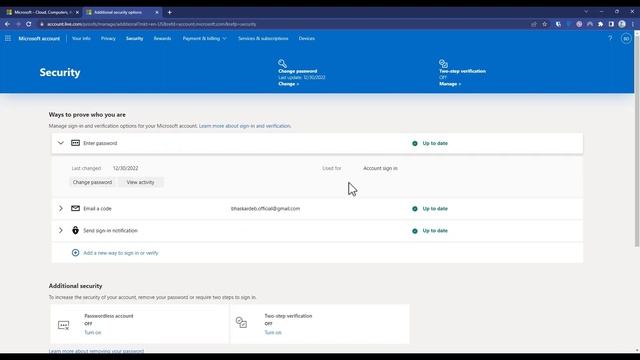Click Manage under Two-step verification
The height and width of the screenshot is (360, 640).
coord(450,84)
